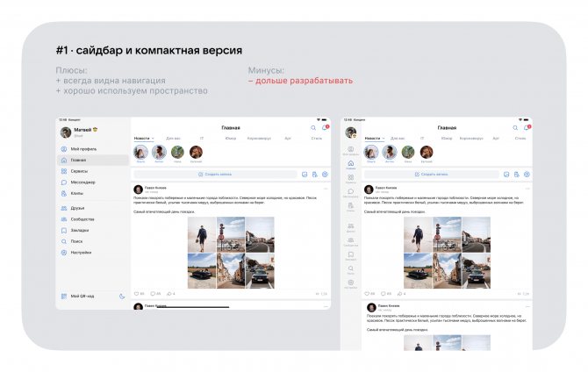Open first story avatar in the wide mockup

coord(140,153)
